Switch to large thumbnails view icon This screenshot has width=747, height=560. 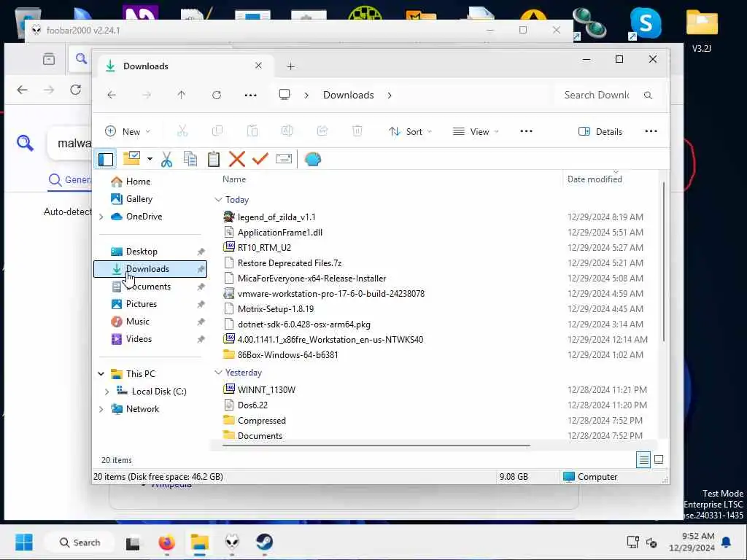click(659, 459)
